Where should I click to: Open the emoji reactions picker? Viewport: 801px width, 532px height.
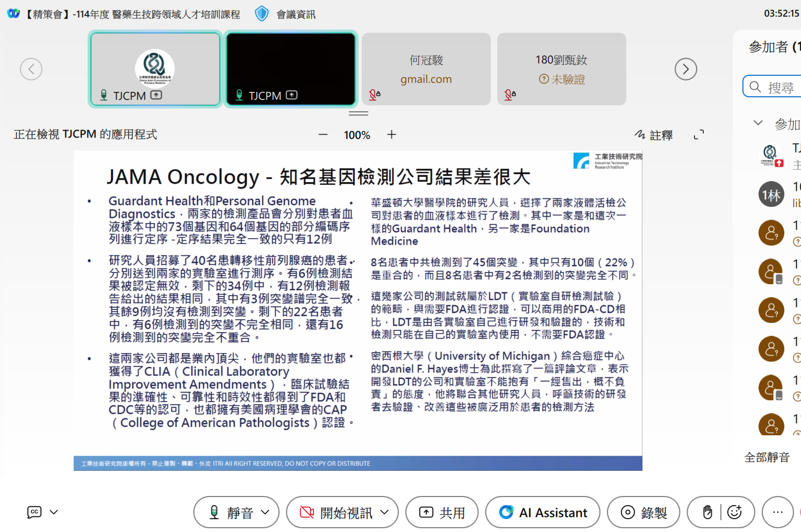click(734, 512)
